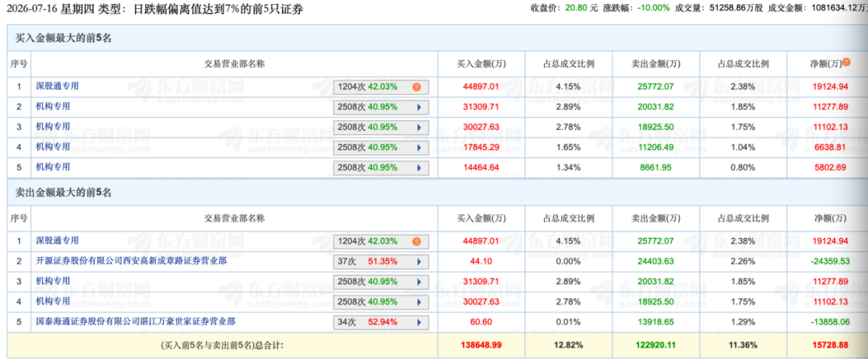Click 交易营业部名称 header in the buy table
The width and height of the screenshot is (868, 359).
pos(235,63)
